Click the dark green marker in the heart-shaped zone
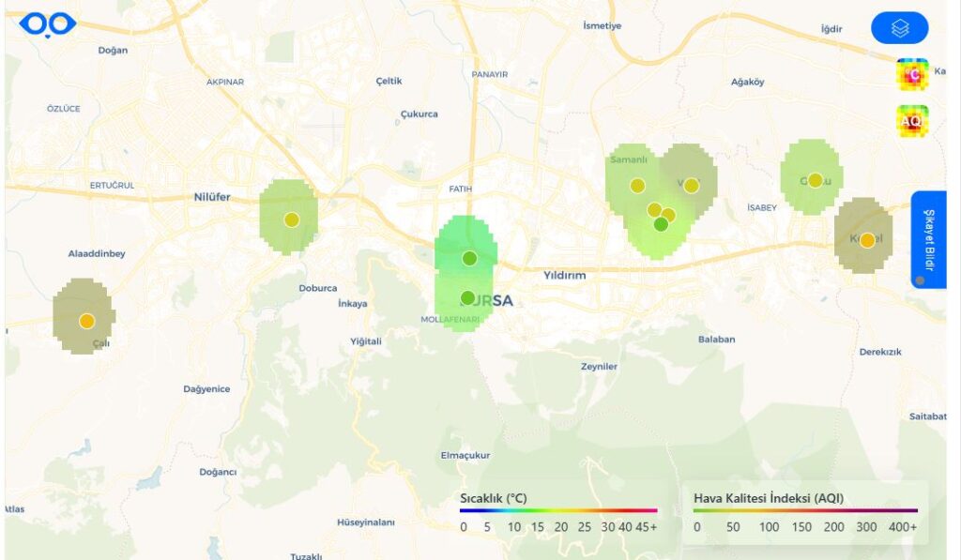961x560 pixels. click(659, 223)
